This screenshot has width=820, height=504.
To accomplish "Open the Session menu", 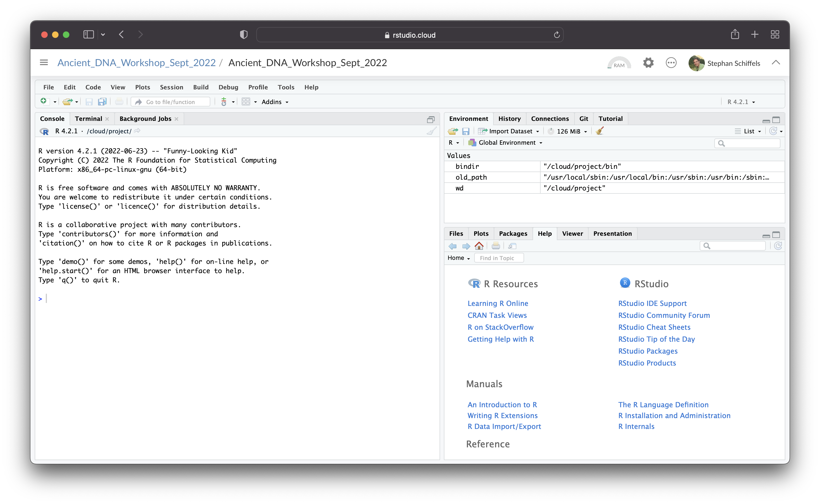I will click(171, 87).
